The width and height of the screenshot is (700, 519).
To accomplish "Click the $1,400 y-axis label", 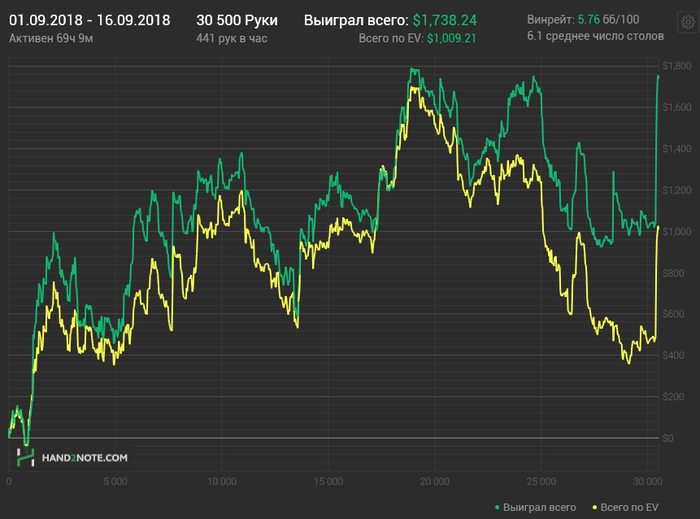I will pos(676,149).
